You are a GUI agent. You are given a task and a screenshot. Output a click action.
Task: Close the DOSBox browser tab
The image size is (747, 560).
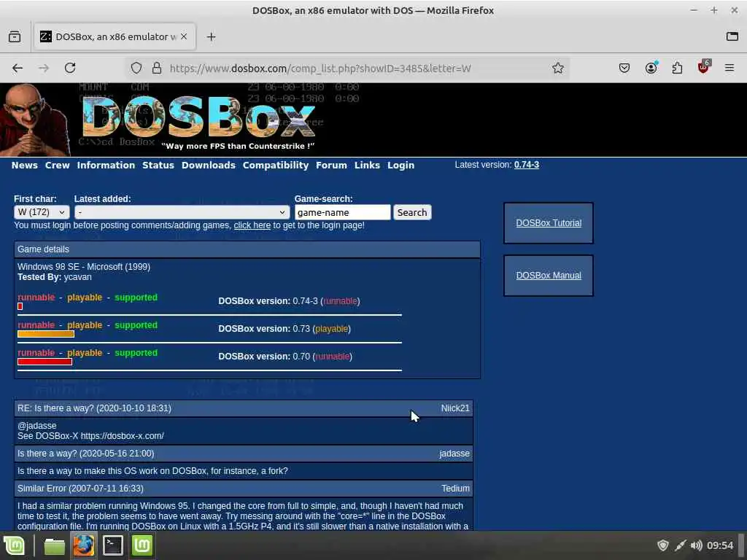[x=184, y=36]
